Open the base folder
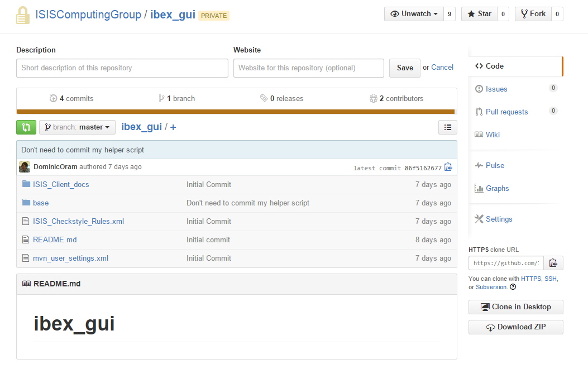This screenshot has width=588, height=388. 41,203
